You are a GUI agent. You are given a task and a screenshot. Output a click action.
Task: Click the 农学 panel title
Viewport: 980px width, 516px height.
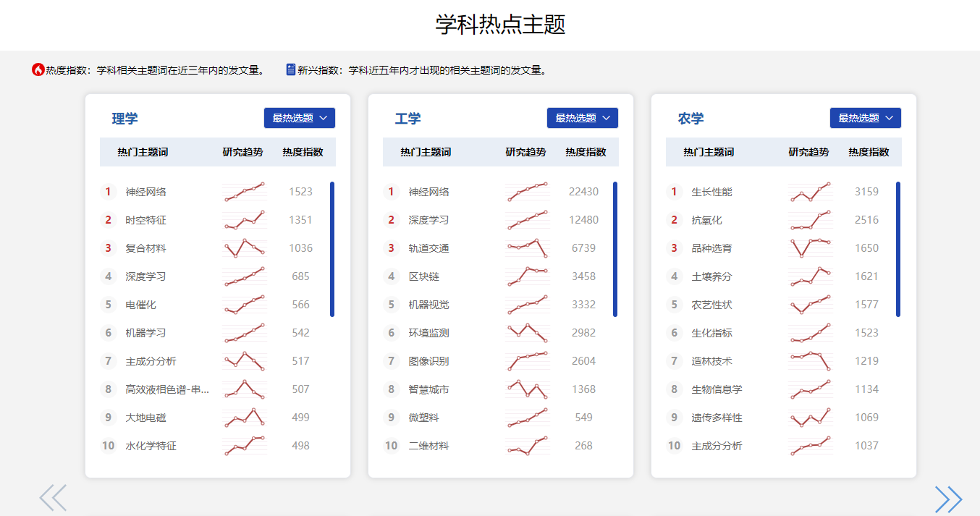(690, 119)
